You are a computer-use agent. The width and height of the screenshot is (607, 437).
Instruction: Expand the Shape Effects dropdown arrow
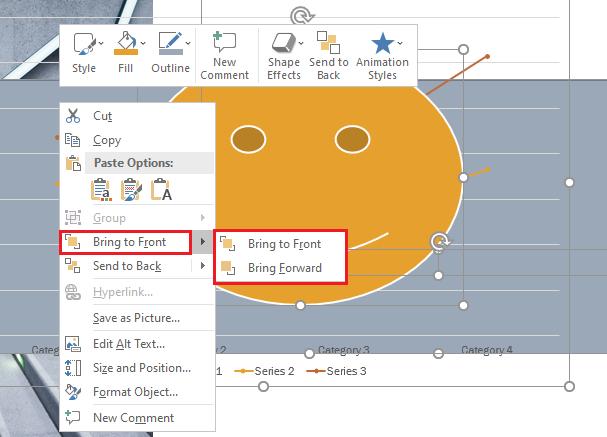tap(301, 43)
